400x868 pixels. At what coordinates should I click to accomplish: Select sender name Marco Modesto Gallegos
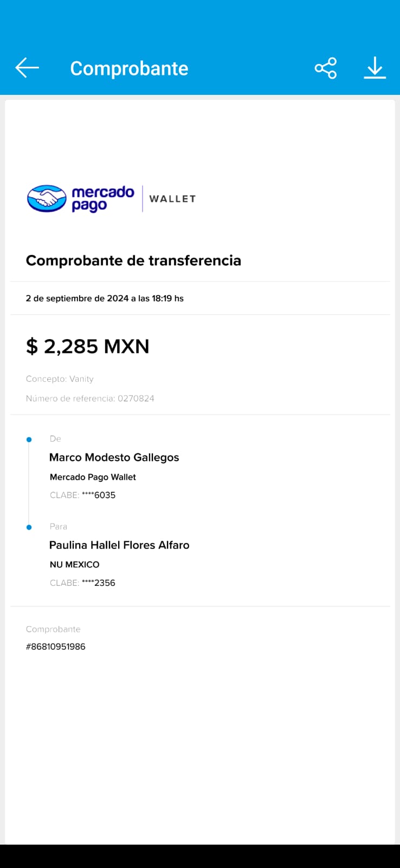coord(114,457)
